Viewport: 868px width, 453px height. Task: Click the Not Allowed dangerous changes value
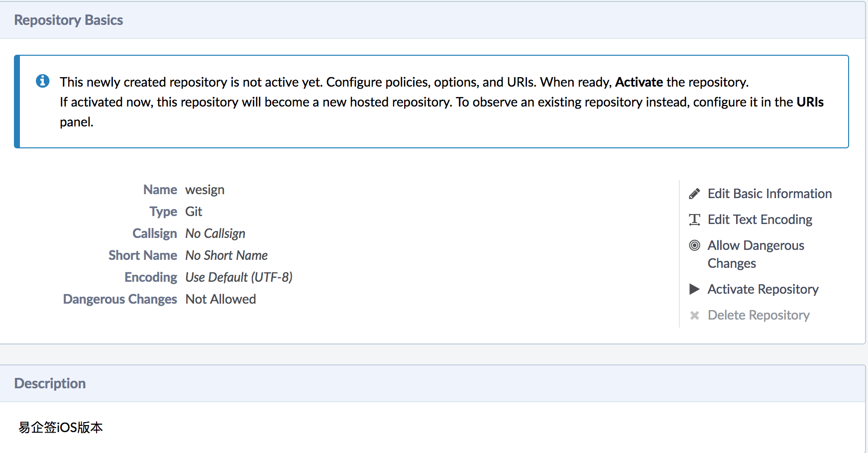[x=220, y=299]
